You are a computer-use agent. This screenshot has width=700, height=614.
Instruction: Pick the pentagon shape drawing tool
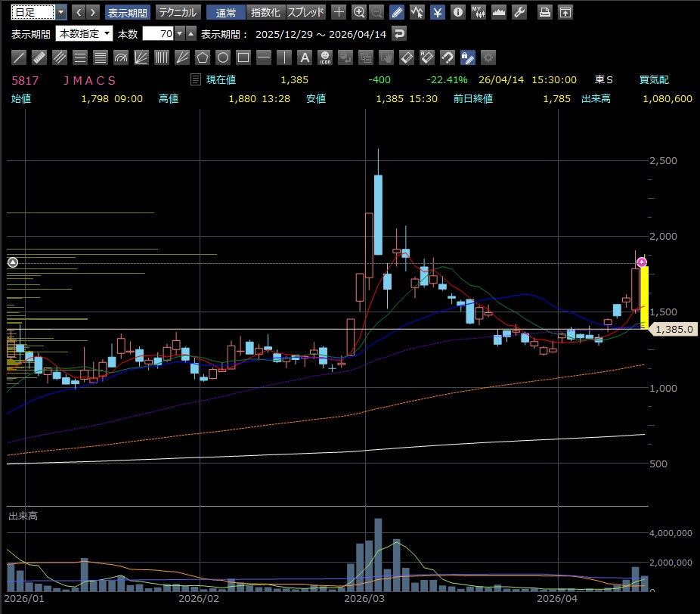pyautogui.click(x=202, y=57)
